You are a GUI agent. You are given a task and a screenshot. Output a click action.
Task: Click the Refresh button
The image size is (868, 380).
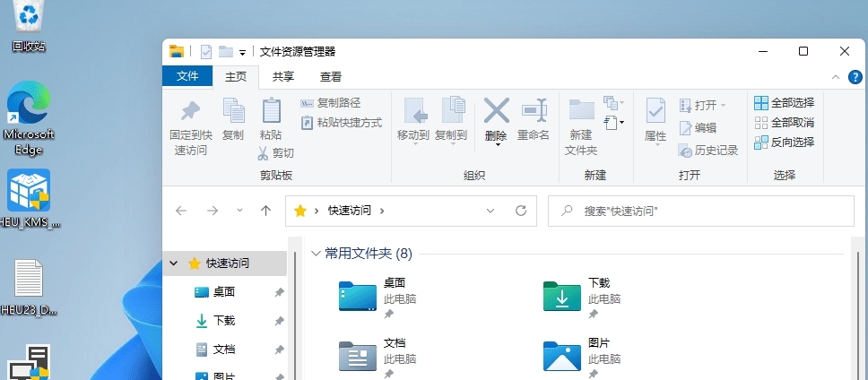coord(521,211)
